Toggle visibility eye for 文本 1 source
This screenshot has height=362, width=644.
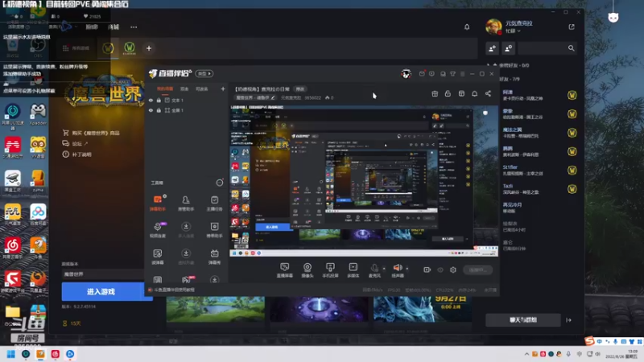(151, 100)
